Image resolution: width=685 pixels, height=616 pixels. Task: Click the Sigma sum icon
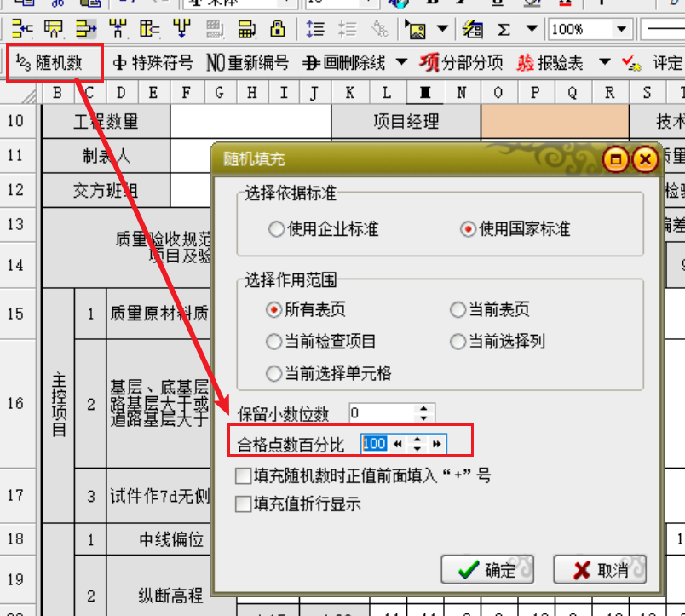tap(504, 30)
